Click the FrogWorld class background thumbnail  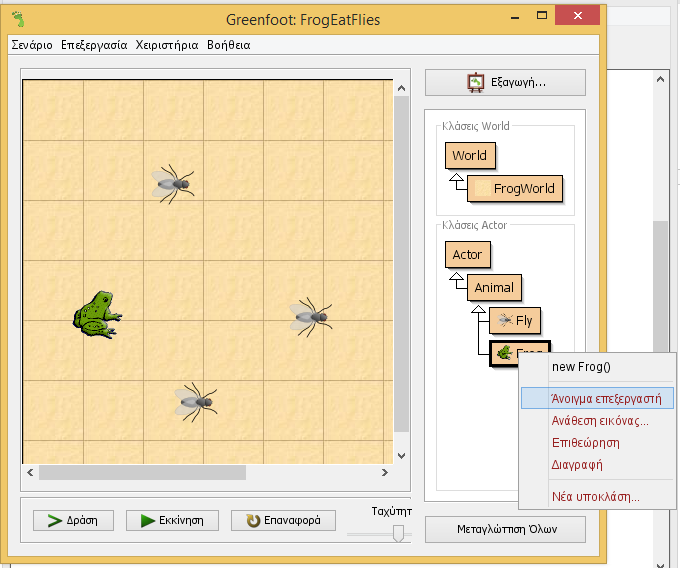(482, 188)
